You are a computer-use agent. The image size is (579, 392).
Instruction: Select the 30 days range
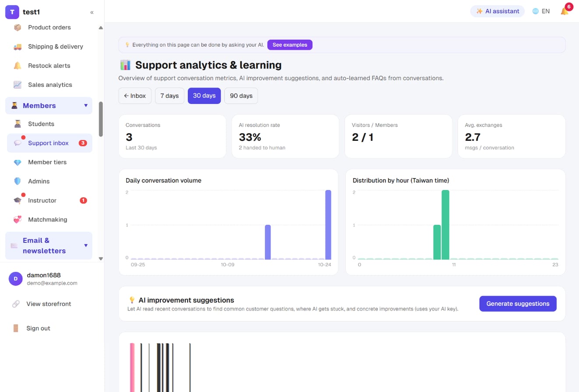click(204, 96)
